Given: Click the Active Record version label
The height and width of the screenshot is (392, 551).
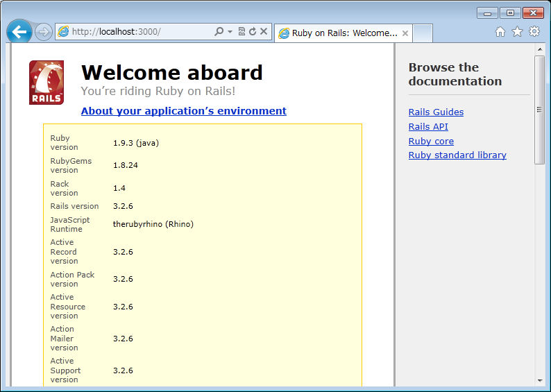Looking at the screenshot, I should [x=64, y=251].
